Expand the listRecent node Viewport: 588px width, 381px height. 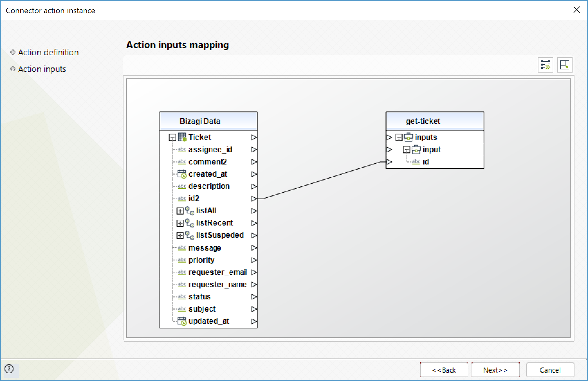coord(180,223)
